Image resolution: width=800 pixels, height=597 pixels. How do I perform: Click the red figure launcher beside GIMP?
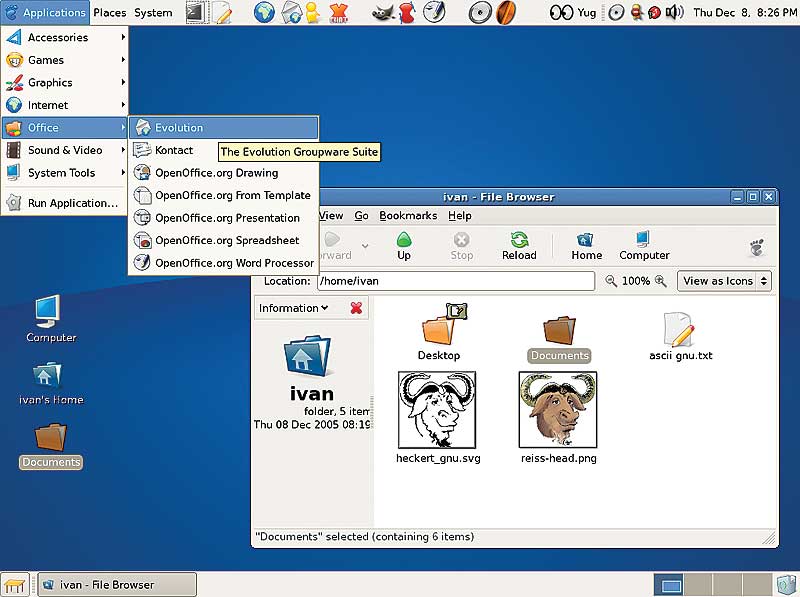click(407, 12)
